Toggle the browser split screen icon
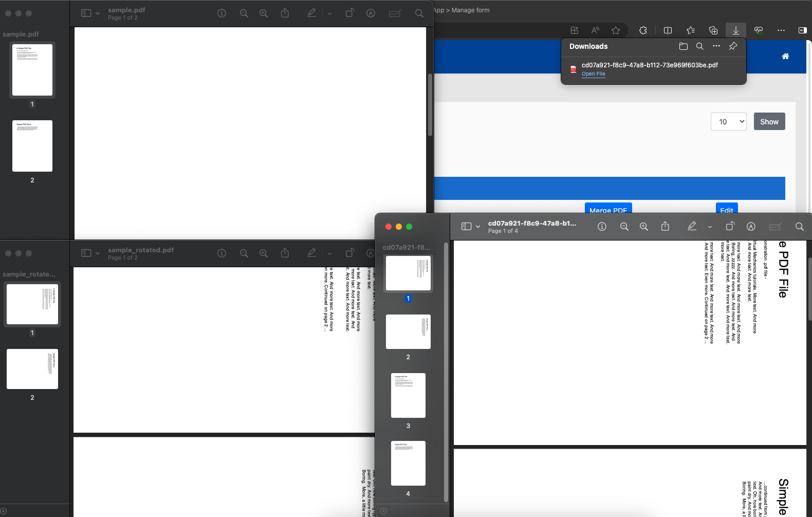 tap(668, 30)
